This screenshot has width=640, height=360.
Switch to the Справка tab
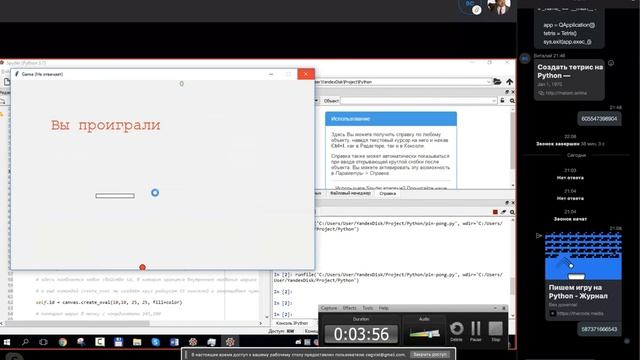(387, 193)
